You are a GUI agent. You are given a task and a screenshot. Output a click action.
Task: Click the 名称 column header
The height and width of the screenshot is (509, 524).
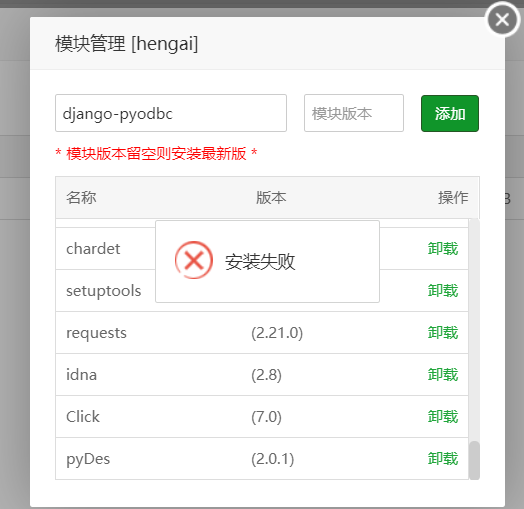point(81,198)
